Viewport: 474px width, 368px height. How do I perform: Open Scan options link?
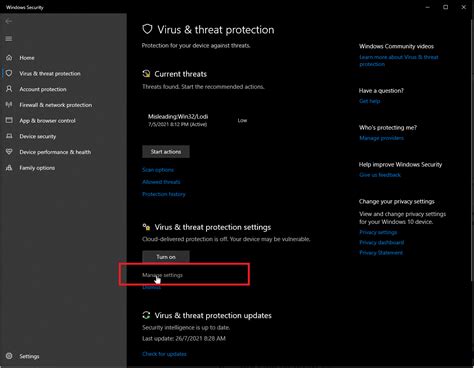[x=158, y=170]
